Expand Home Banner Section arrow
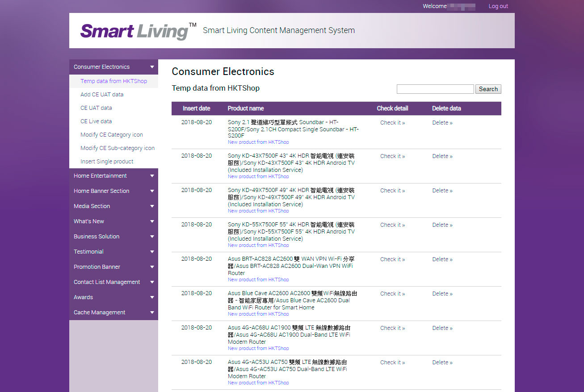584x392 pixels. [x=152, y=191]
